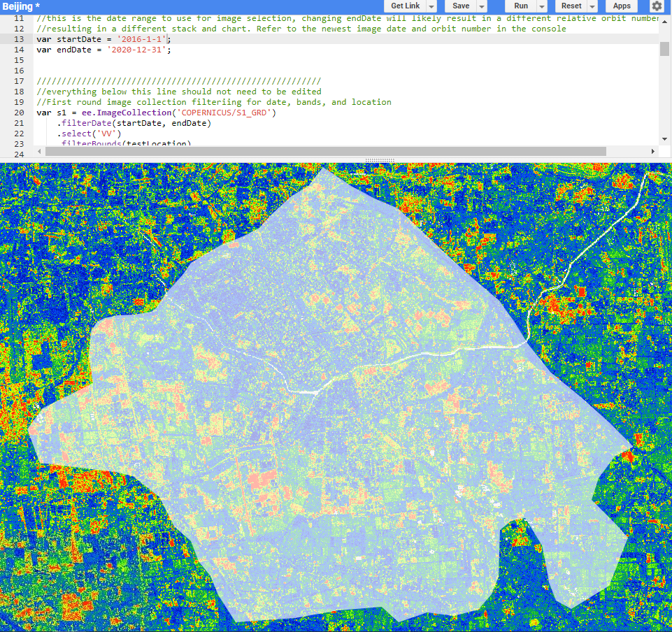The width and height of the screenshot is (672, 632).
Task: Click the horizontal scrollbar right arrow
Action: click(x=653, y=151)
